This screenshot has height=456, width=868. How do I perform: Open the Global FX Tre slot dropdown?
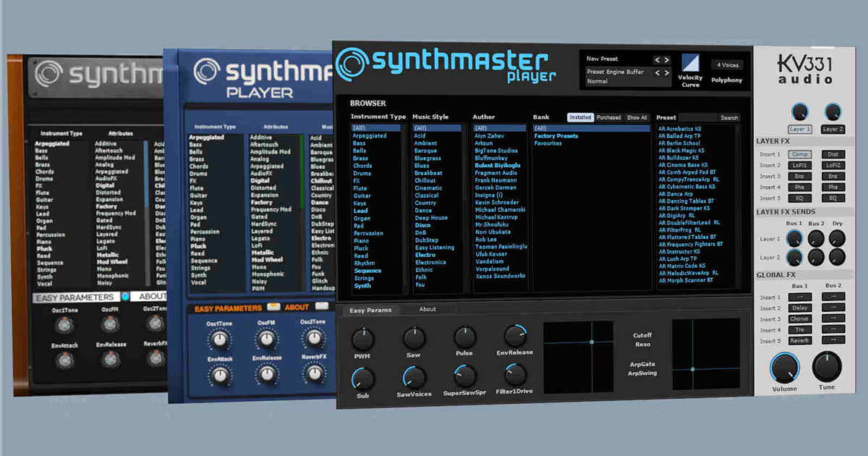[x=800, y=329]
